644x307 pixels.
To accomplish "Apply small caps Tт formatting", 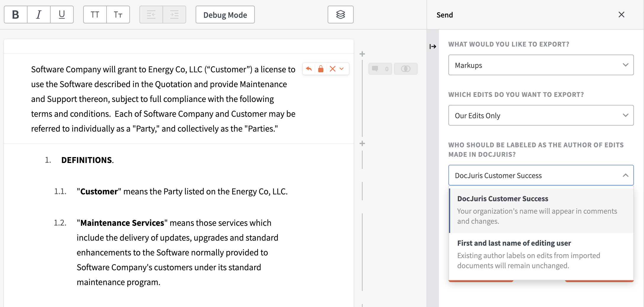I will 118,15.
